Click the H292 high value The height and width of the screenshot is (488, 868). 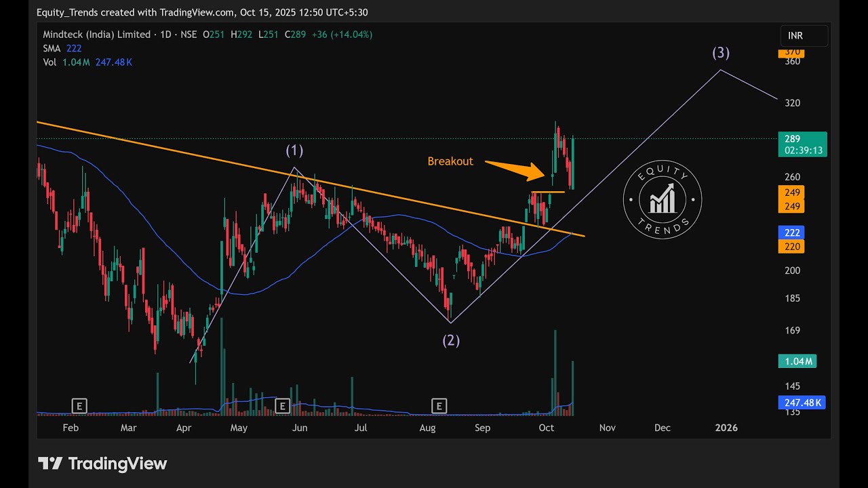[x=241, y=35]
